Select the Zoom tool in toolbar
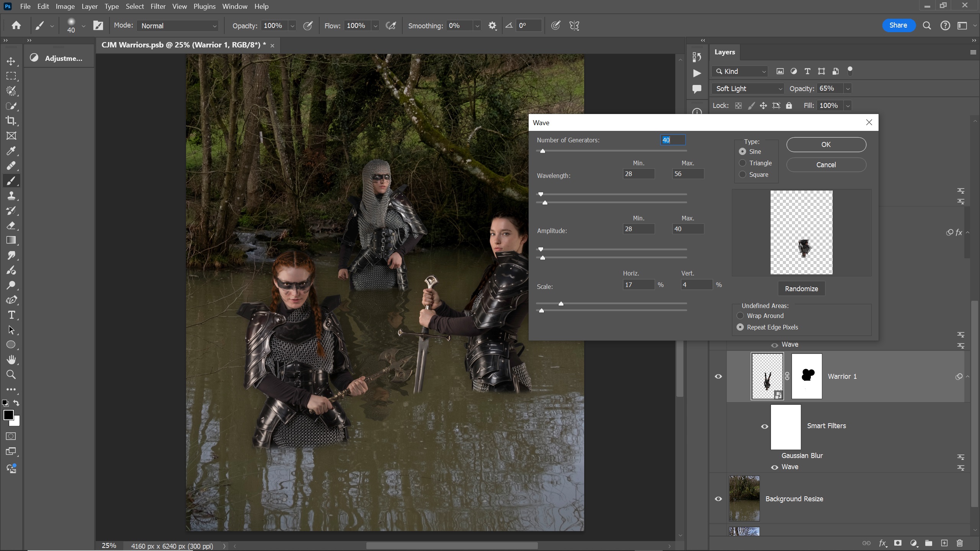The height and width of the screenshot is (551, 980). pos(11,375)
